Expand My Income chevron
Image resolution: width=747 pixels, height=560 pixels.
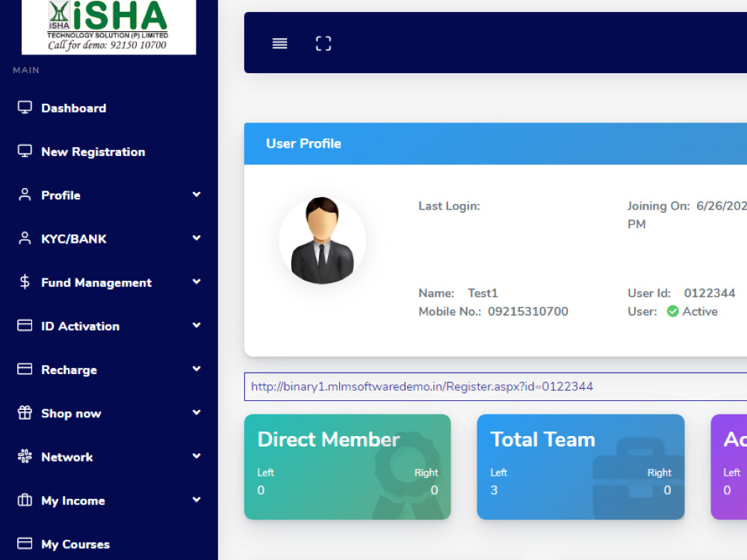tap(196, 499)
